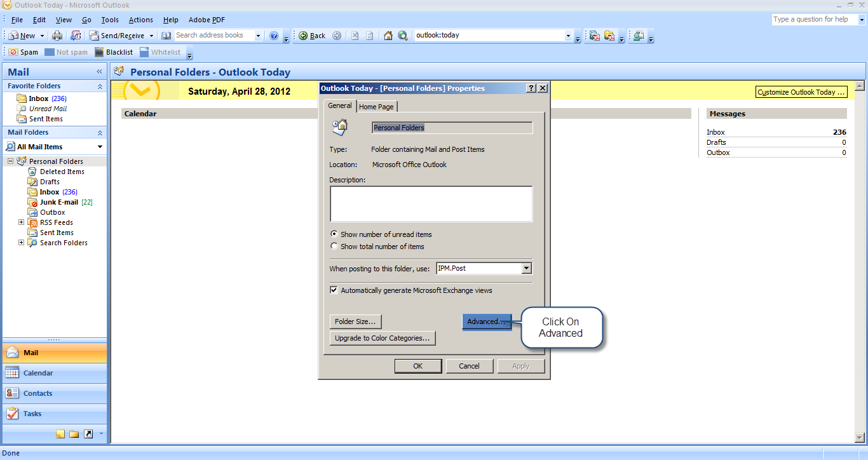Viewport: 868px width, 460px height.
Task: Select Show total number of items
Action: point(377,247)
